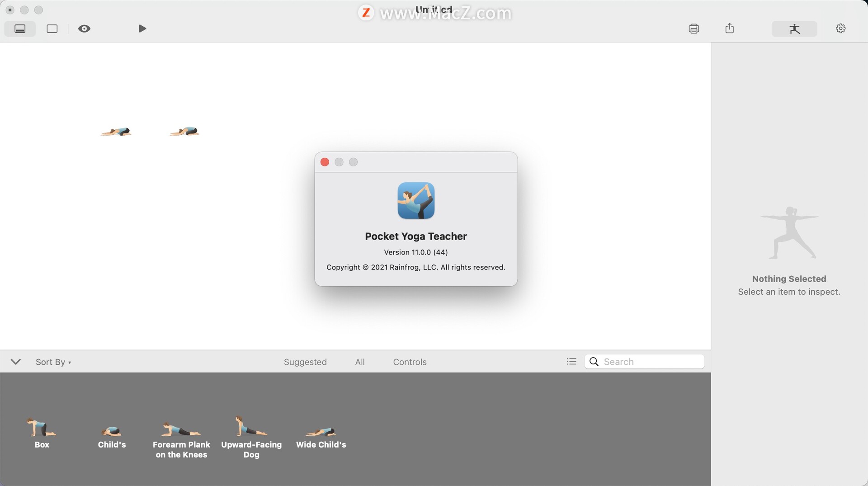Viewport: 868px width, 486px height.
Task: Click the eye preview icon
Action: pos(84,28)
